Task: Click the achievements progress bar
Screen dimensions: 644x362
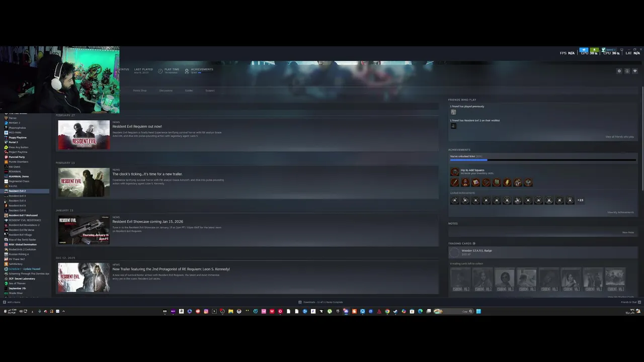Action: coord(543,160)
